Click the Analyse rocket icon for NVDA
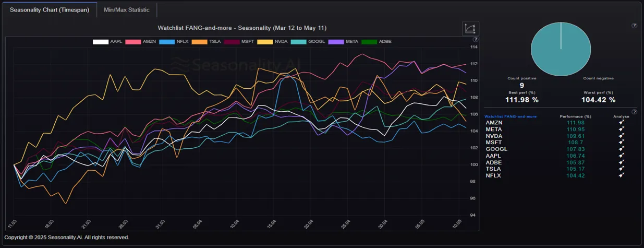This screenshot has height=248, width=644. point(621,136)
